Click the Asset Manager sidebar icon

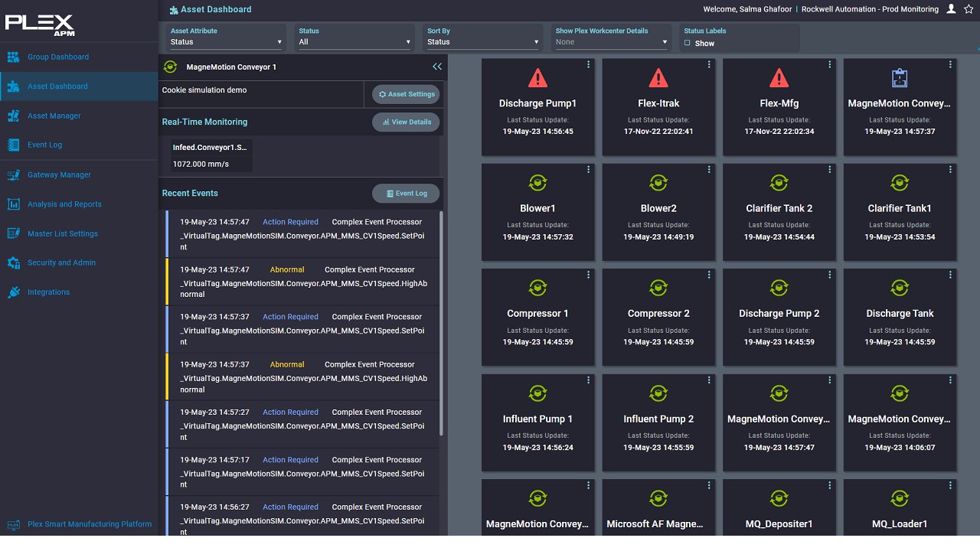click(13, 116)
